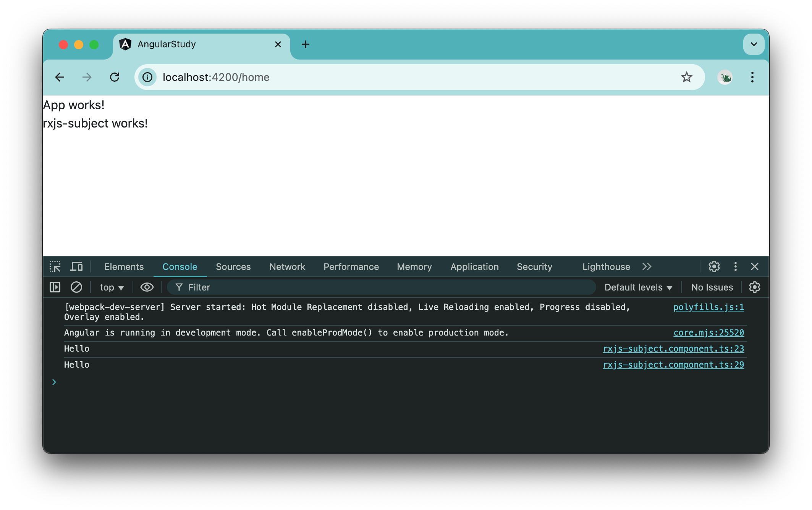Open the Default levels dropdown
Image resolution: width=812 pixels, height=510 pixels.
point(638,287)
